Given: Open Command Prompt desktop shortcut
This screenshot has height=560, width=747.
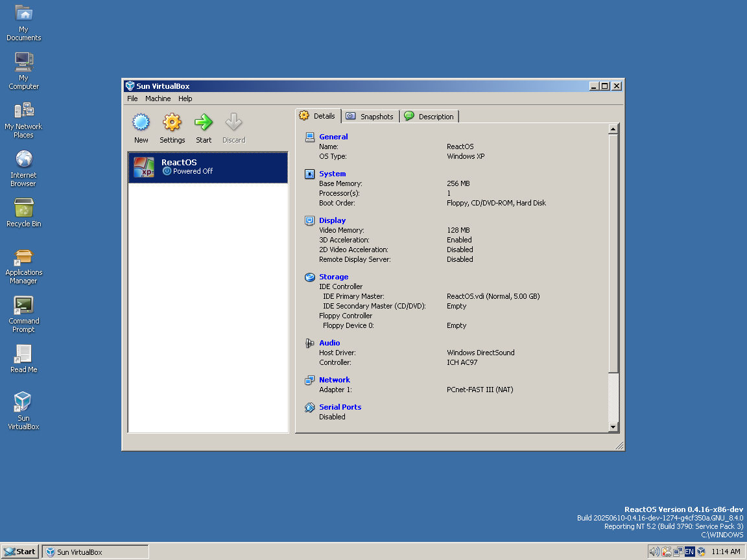Looking at the screenshot, I should point(24,305).
